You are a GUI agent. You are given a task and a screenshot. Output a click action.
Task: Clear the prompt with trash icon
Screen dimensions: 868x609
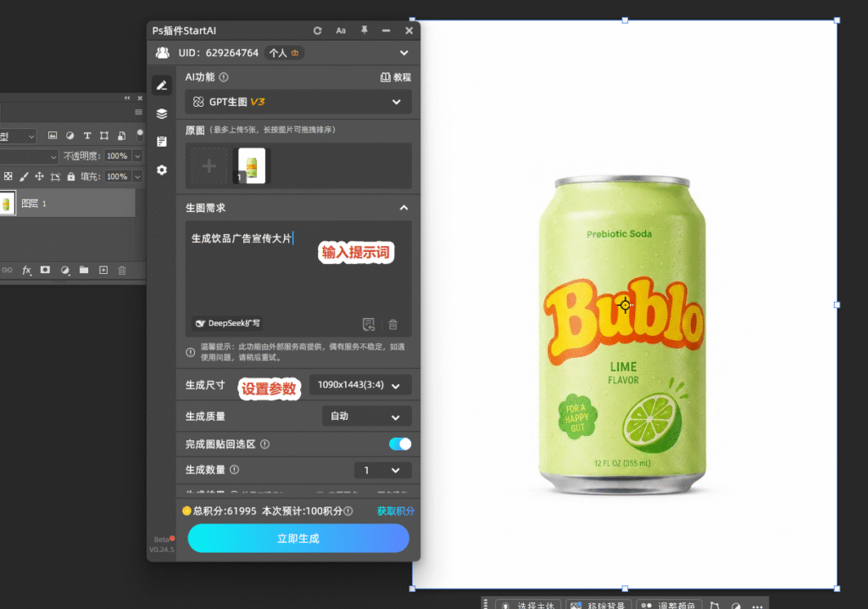pos(393,324)
